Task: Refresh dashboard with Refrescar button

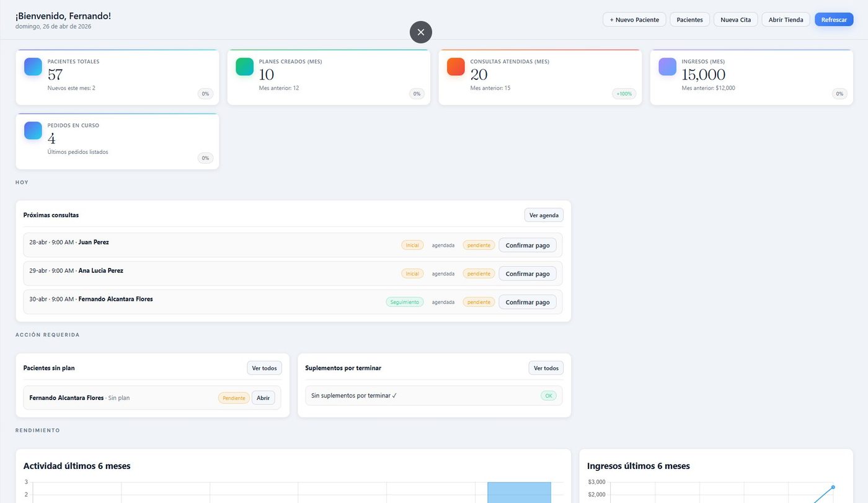Action: coord(834,20)
